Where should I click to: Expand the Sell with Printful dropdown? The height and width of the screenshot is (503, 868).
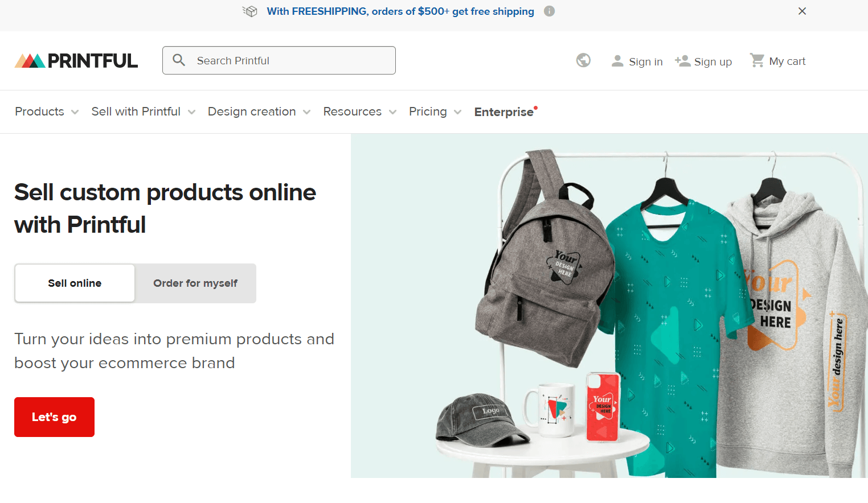(143, 112)
